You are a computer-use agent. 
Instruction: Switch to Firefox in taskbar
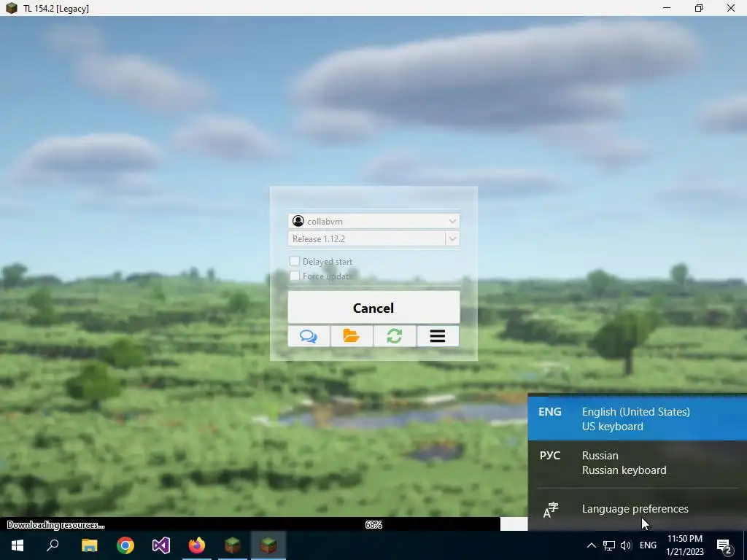click(x=197, y=545)
